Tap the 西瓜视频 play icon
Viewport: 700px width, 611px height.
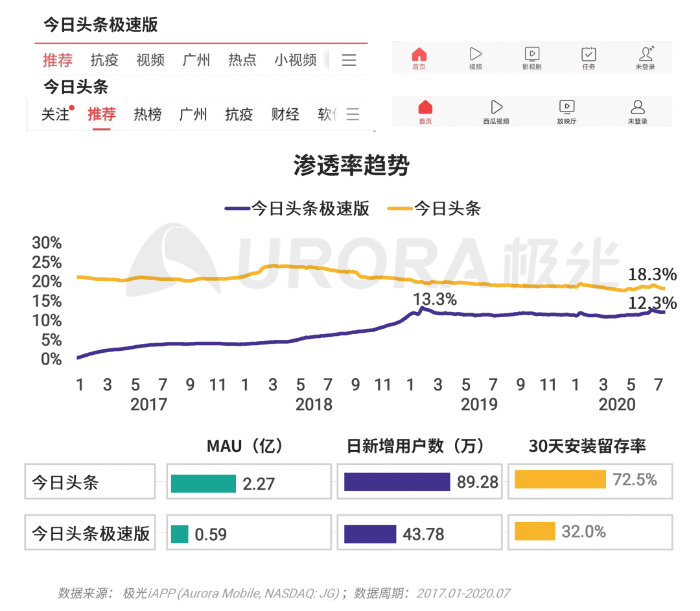(496, 107)
